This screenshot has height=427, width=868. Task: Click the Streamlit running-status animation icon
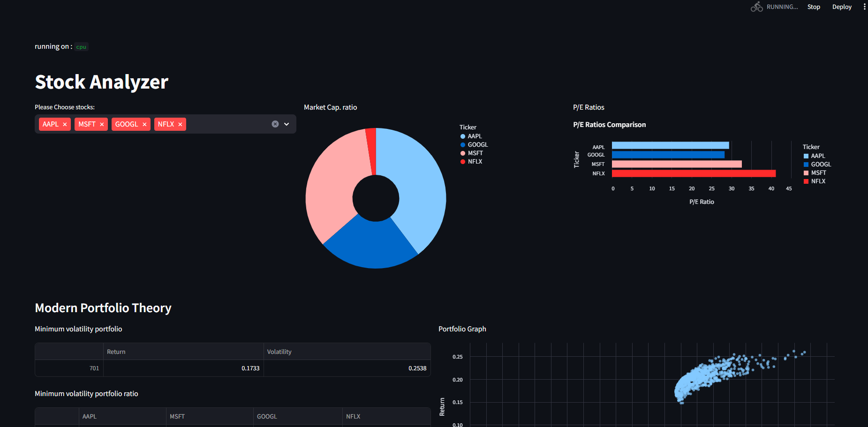pyautogui.click(x=756, y=7)
